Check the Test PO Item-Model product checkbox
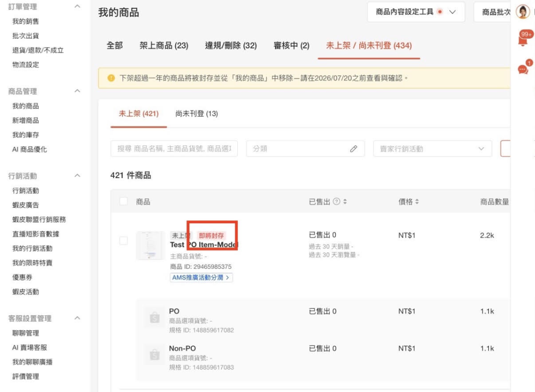 coord(123,241)
